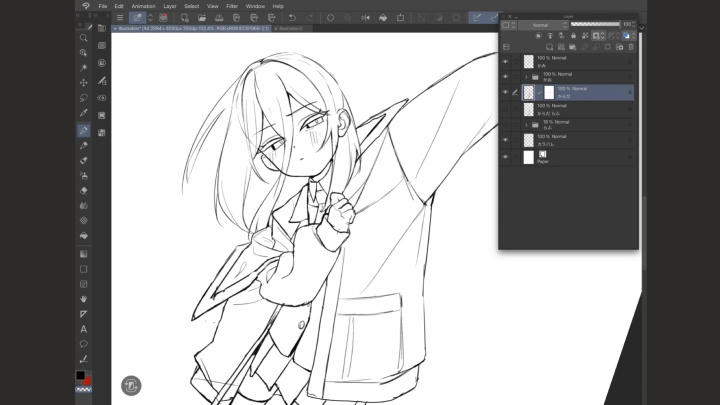Viewport: 720px width, 405px height.
Task: Toggle visibility of the Paper layer
Action: [x=505, y=157]
